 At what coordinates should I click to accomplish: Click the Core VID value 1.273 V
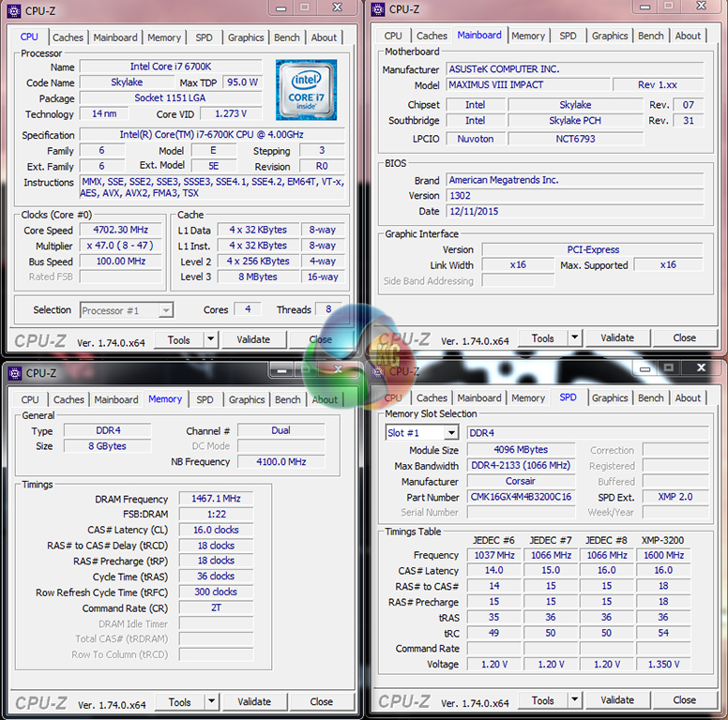[x=231, y=113]
